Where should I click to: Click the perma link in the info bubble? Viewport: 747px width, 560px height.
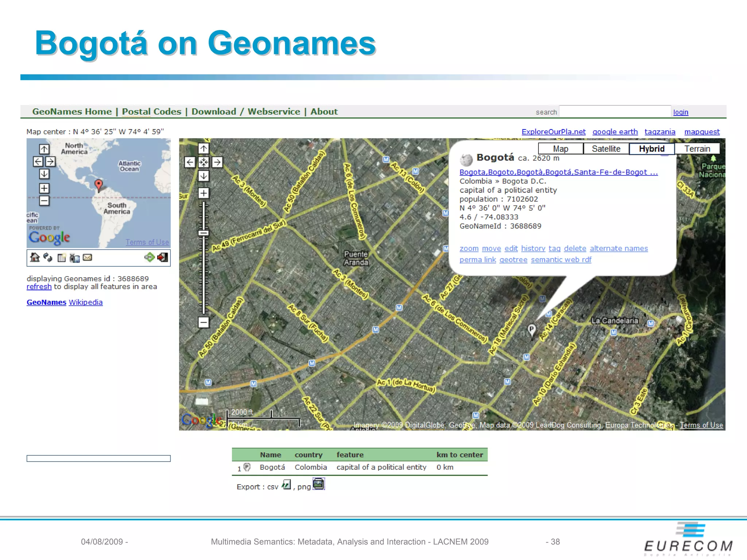tap(478, 260)
